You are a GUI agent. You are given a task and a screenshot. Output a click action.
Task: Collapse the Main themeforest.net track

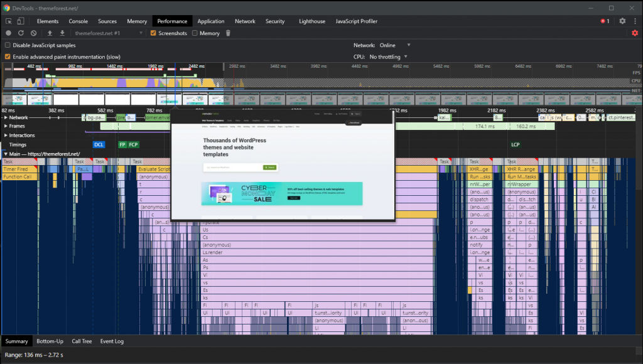click(6, 154)
